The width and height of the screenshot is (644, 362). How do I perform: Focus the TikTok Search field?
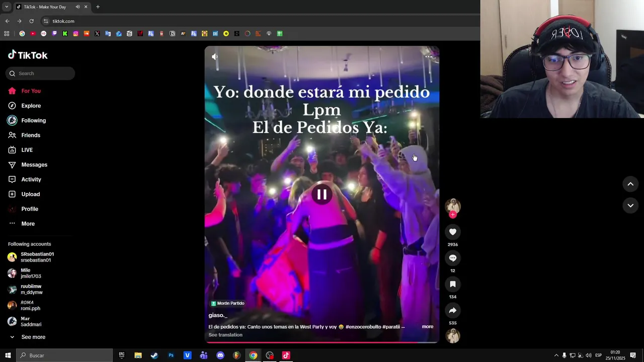coord(40,73)
